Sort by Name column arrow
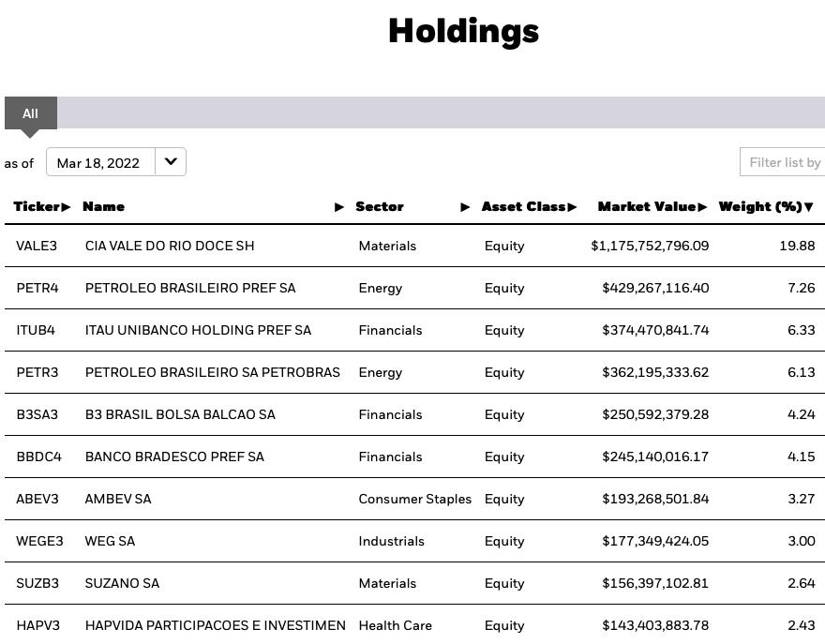This screenshot has width=825, height=644. pos(339,207)
